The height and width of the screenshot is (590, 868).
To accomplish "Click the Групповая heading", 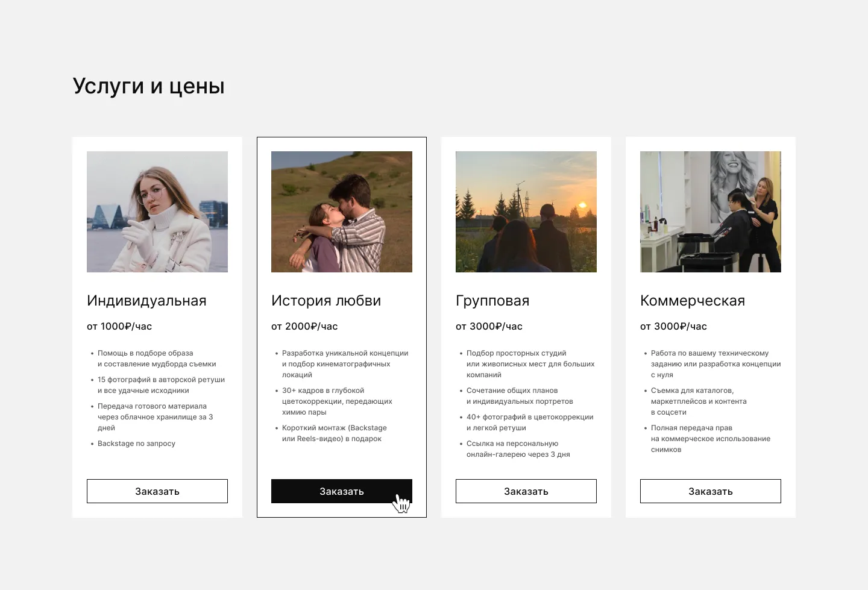I will [x=492, y=300].
